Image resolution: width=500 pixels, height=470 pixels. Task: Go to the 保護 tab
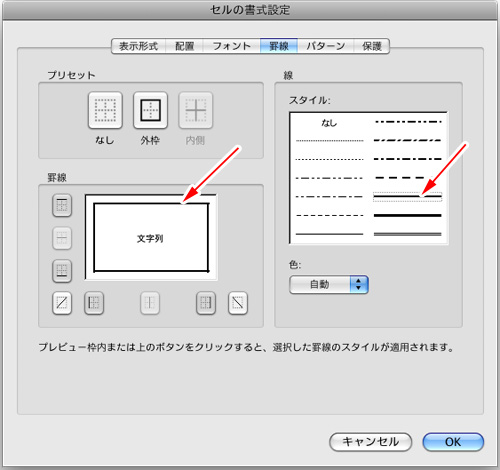point(371,46)
